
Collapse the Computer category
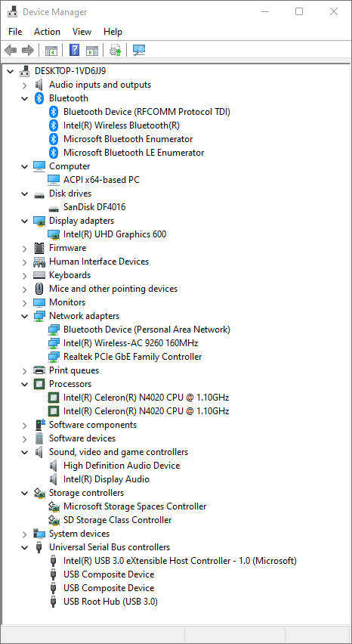point(25,166)
